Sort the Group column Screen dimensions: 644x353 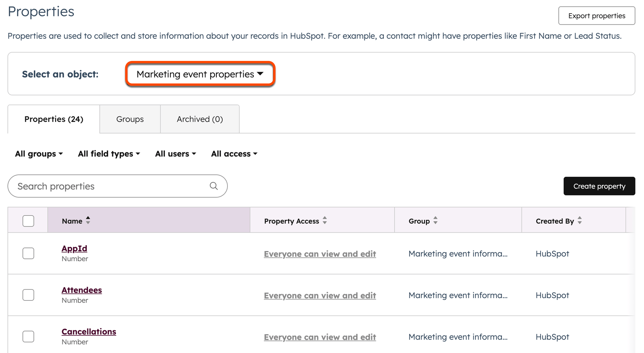(x=436, y=221)
